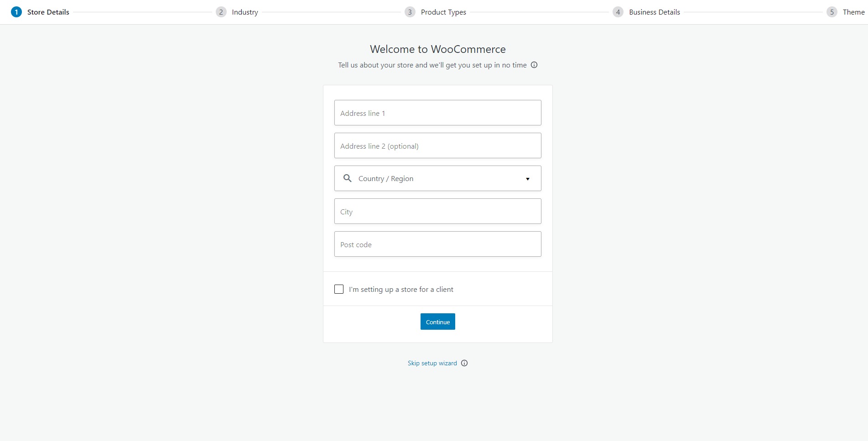Click the dropdown arrow on Country / Region

click(x=527, y=178)
